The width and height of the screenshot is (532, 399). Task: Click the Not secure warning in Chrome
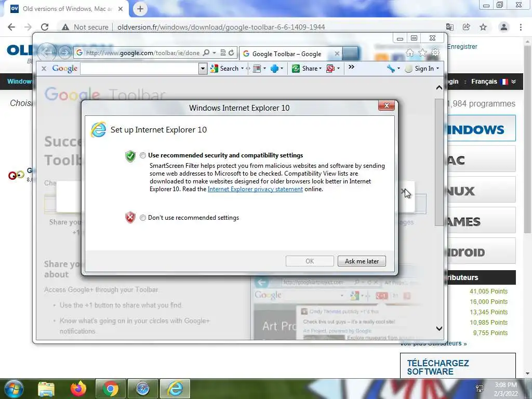(85, 27)
